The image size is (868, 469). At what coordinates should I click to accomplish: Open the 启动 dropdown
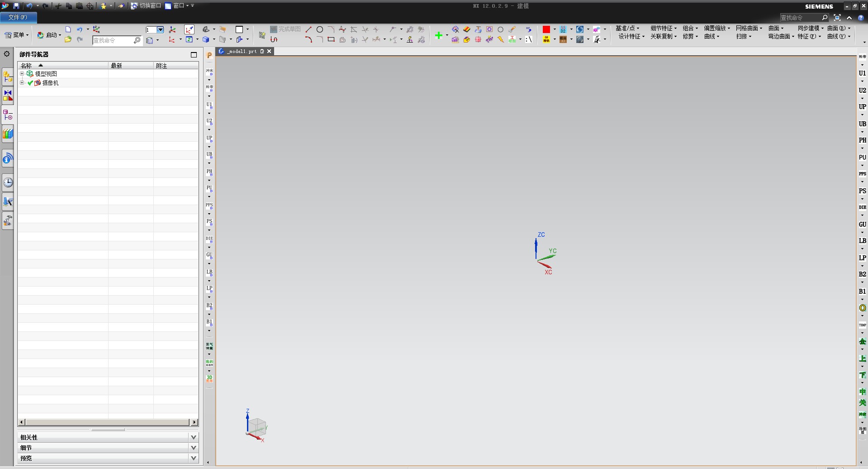tap(49, 35)
